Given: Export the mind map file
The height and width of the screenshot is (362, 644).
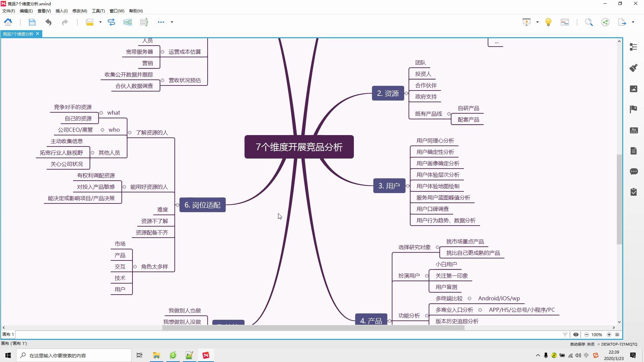Looking at the screenshot, I should (622, 22).
